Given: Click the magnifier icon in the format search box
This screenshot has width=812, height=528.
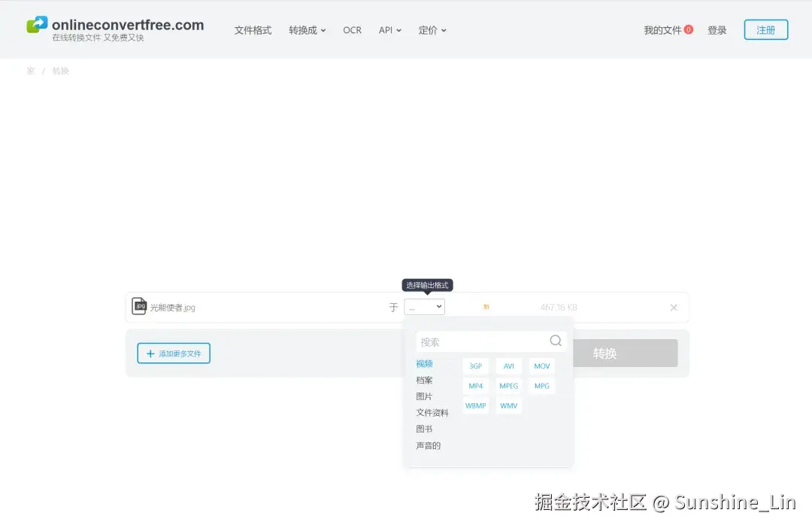Looking at the screenshot, I should pos(555,340).
